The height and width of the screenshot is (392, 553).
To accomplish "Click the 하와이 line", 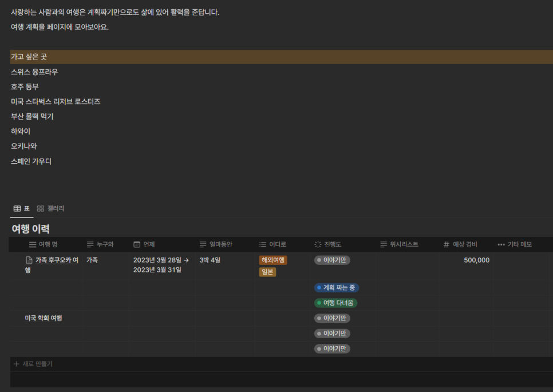I will (21, 131).
